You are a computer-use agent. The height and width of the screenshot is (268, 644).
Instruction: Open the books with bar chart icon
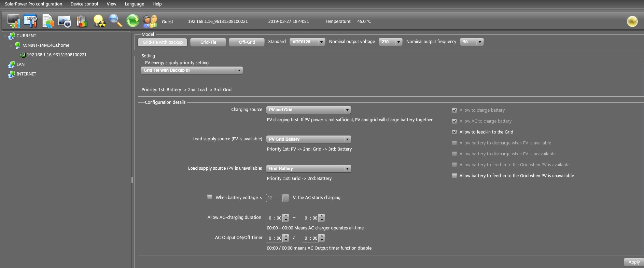(x=82, y=21)
